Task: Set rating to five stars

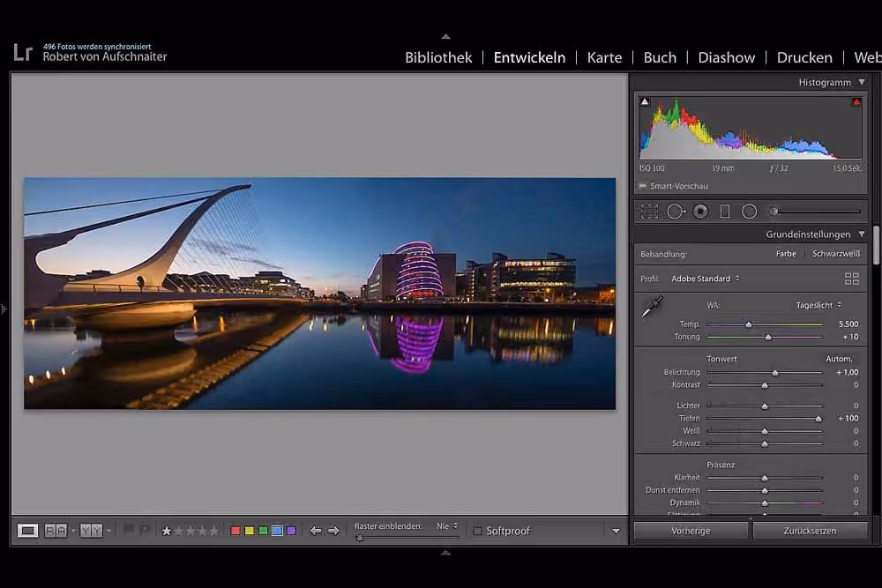Action: [213, 531]
